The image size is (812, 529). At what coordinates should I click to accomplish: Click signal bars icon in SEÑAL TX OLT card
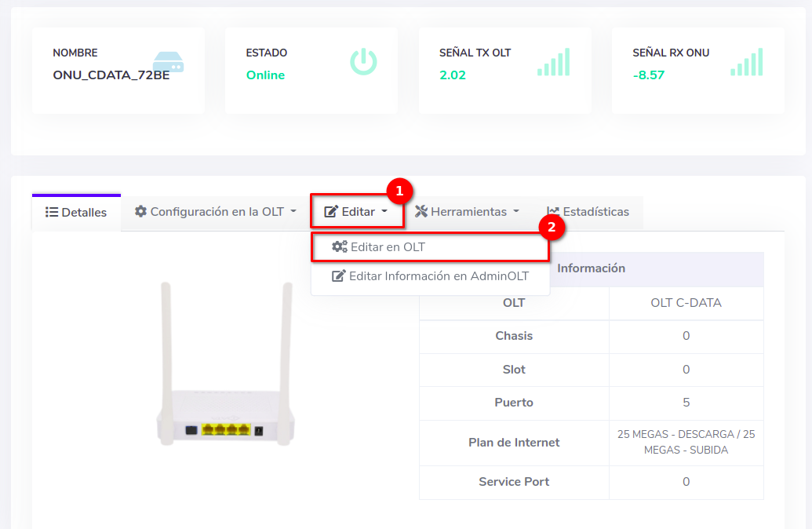[554, 63]
